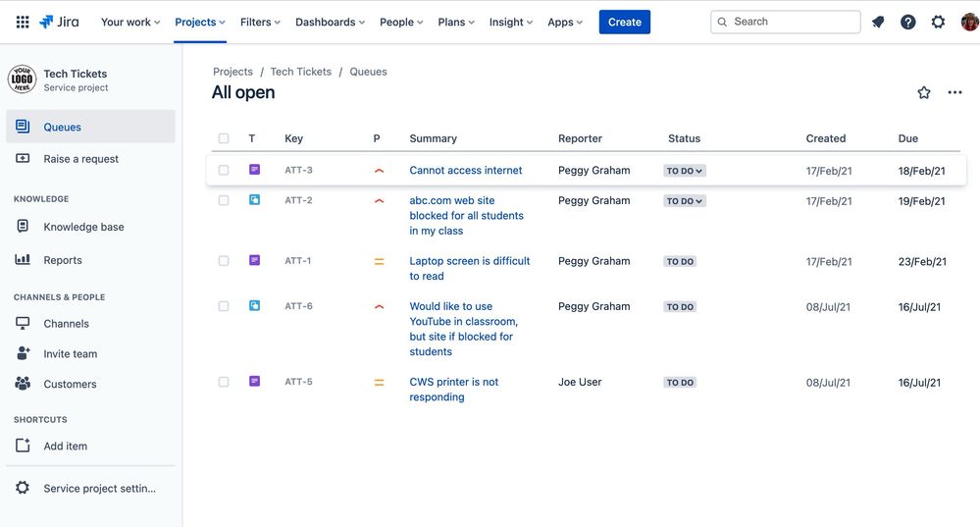
Task: Click the Tech Tickets breadcrumb link
Action: coord(300,72)
